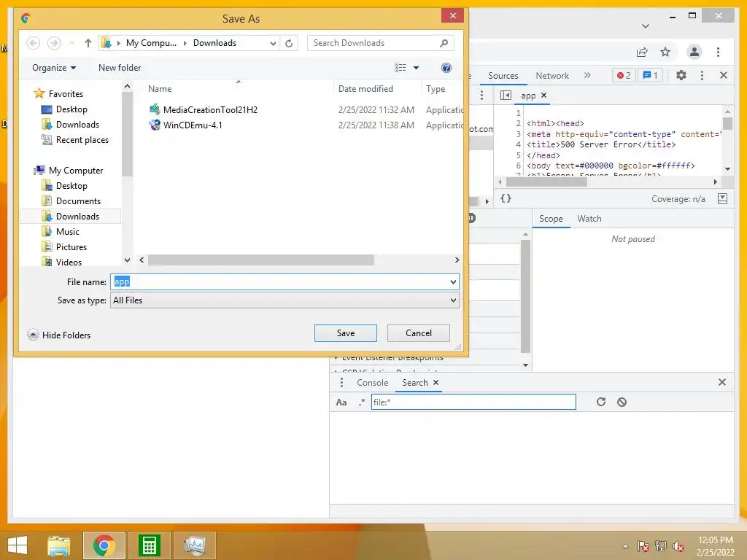Refresh the DevTools search results

pyautogui.click(x=601, y=402)
